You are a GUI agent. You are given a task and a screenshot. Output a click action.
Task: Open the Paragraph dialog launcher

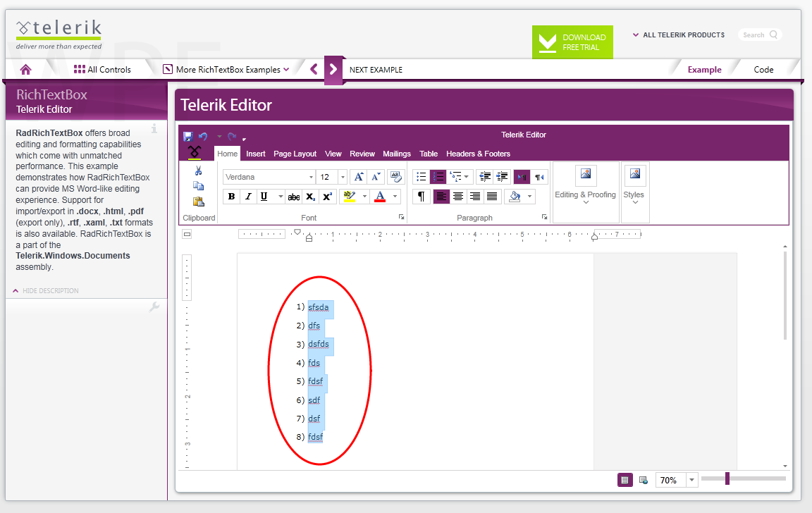pos(544,218)
